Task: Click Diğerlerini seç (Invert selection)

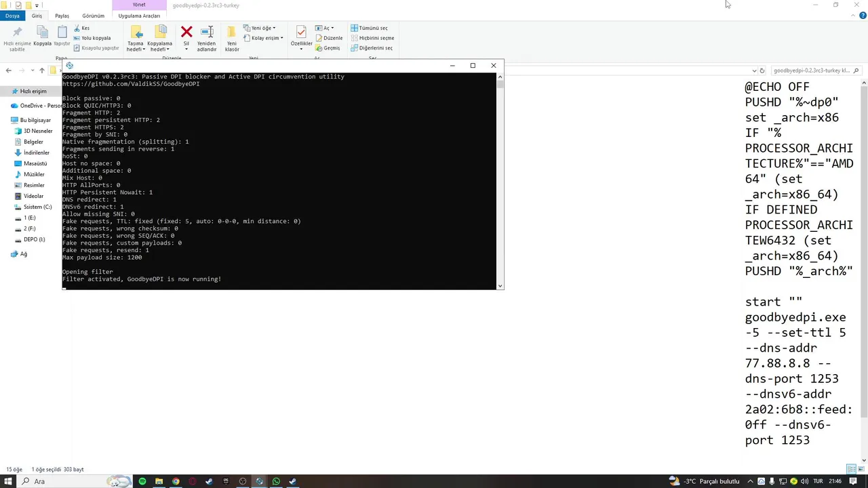Action: click(372, 48)
